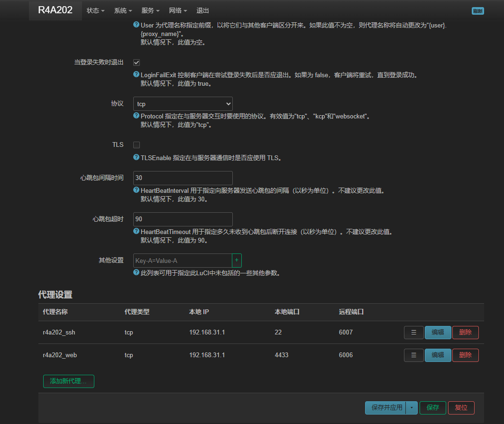504x424 pixels.
Task: Click the help icon beside the TLSEnable description
Action: click(137, 158)
